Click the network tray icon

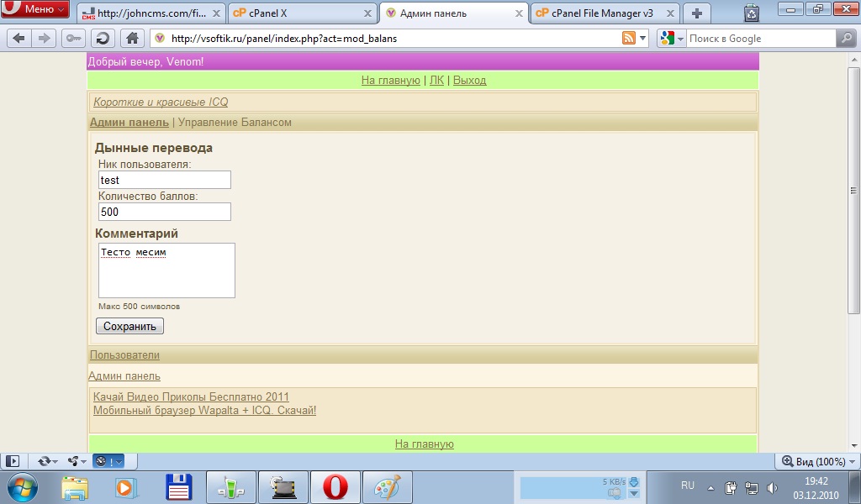(x=751, y=487)
